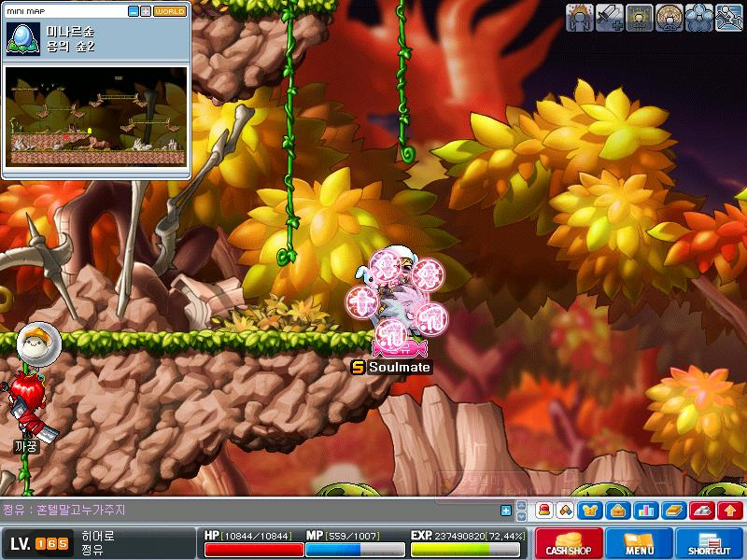Click the blue cloud buff icon
The image size is (747, 560).
pos(699,18)
